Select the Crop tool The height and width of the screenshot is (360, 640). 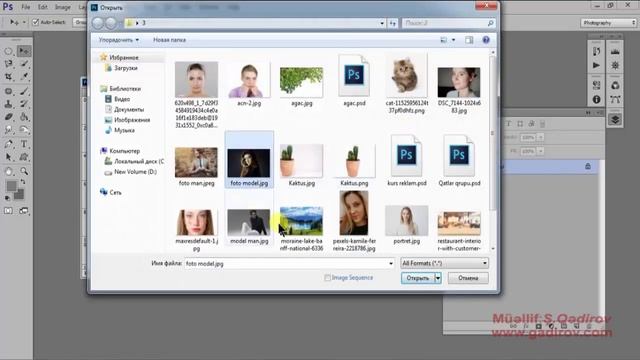[x=9, y=76]
